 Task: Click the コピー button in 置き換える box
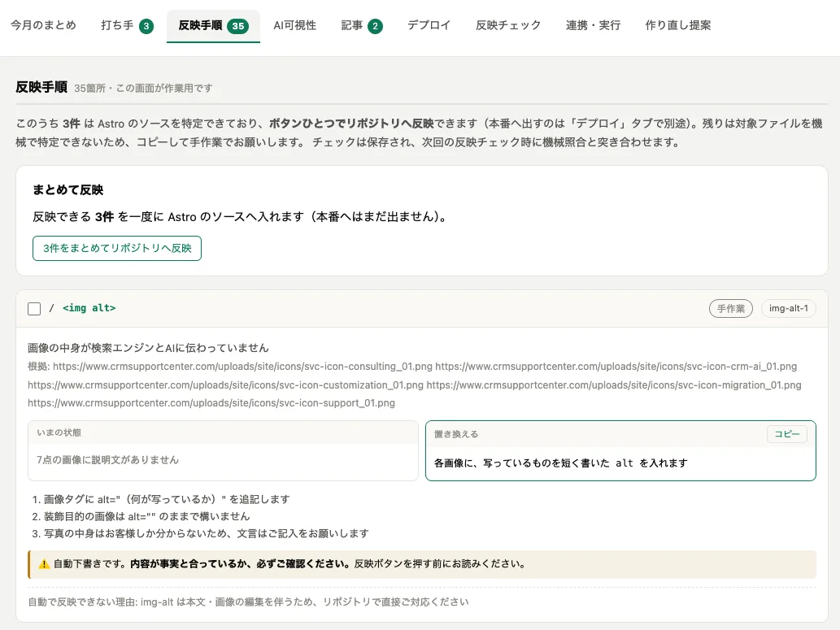pos(786,434)
